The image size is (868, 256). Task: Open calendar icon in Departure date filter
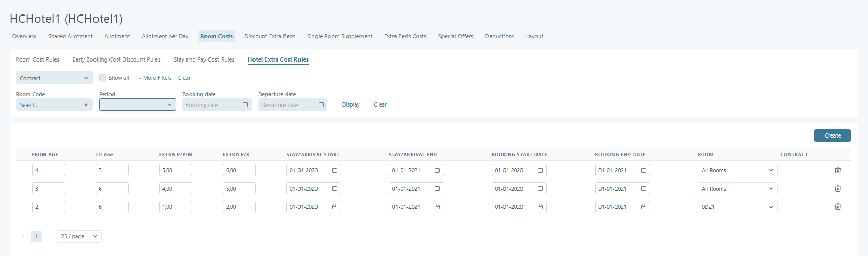[x=321, y=105]
